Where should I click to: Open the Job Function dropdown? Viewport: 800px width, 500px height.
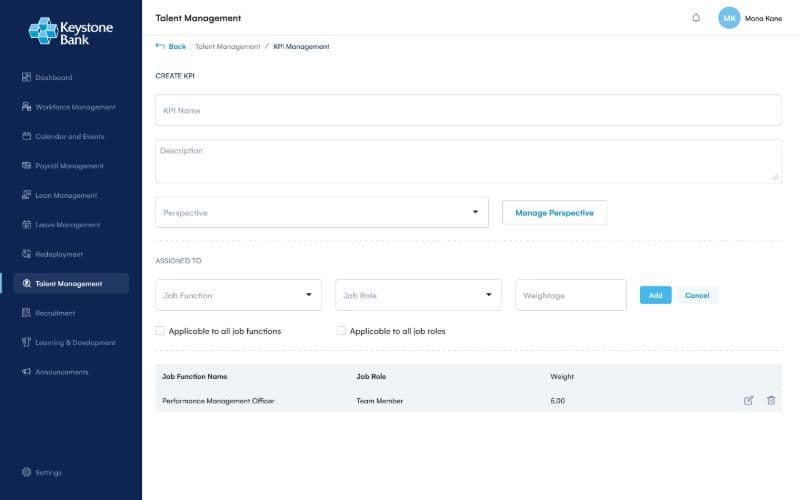[239, 295]
